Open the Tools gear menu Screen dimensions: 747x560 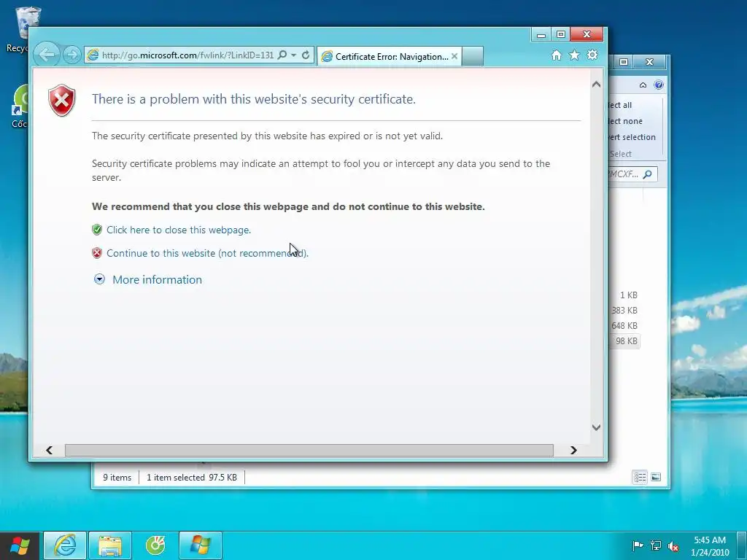[x=592, y=55]
